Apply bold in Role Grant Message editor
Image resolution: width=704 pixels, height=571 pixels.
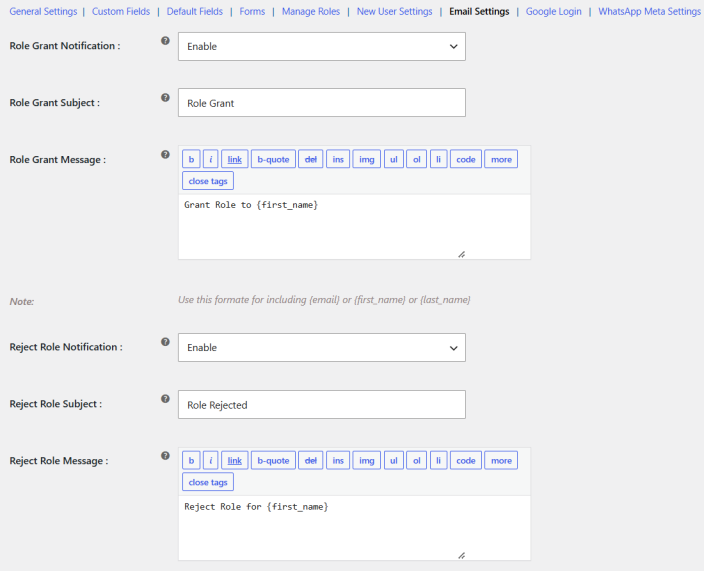click(191, 159)
